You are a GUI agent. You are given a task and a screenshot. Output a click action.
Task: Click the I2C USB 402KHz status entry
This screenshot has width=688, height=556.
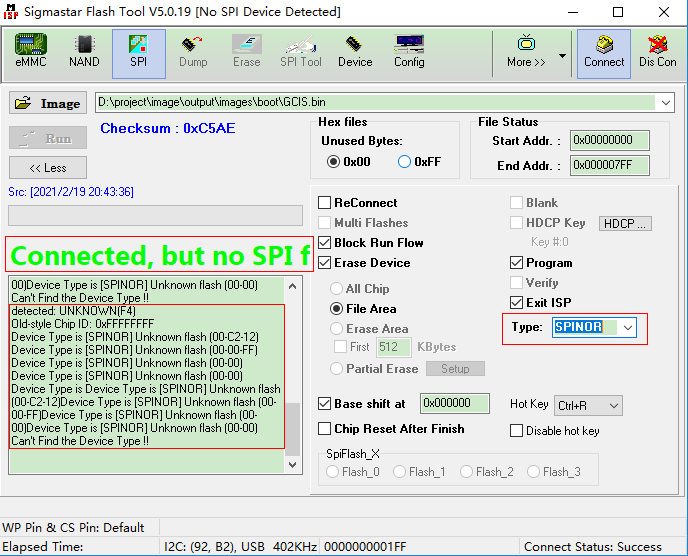[x=240, y=547]
